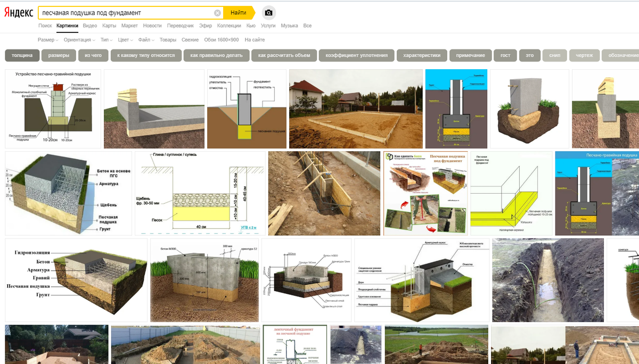Select the это suggestion chip
The height and width of the screenshot is (364, 639).
pyautogui.click(x=529, y=55)
